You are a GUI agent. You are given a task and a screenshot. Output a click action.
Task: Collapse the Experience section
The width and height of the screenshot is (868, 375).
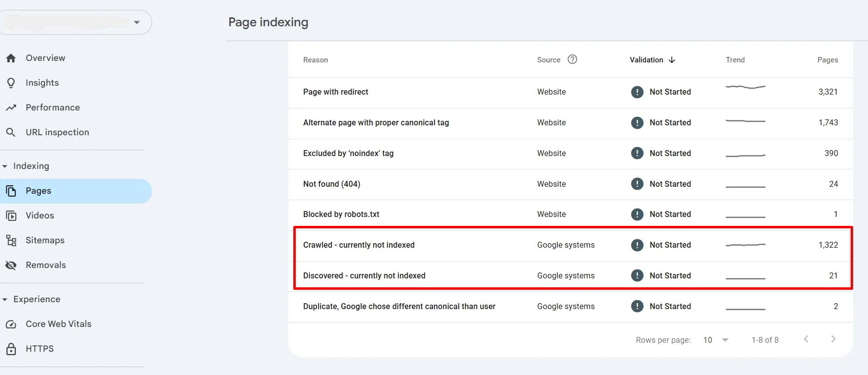point(5,300)
